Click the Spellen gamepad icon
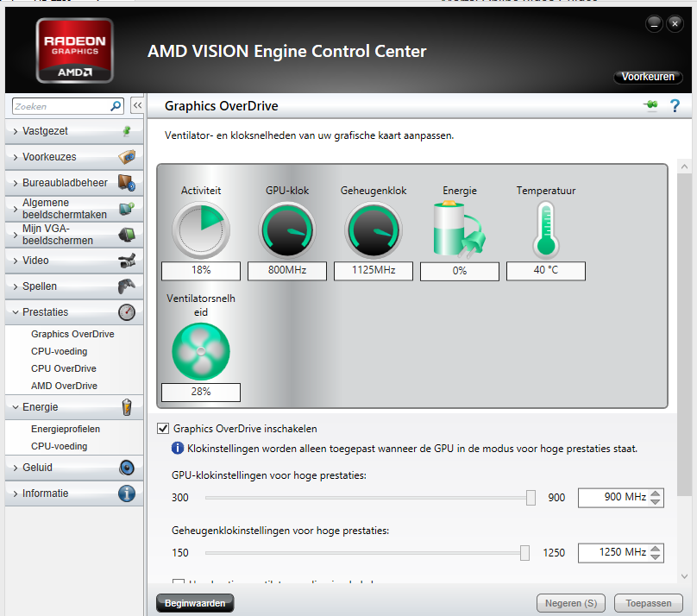 click(x=127, y=286)
